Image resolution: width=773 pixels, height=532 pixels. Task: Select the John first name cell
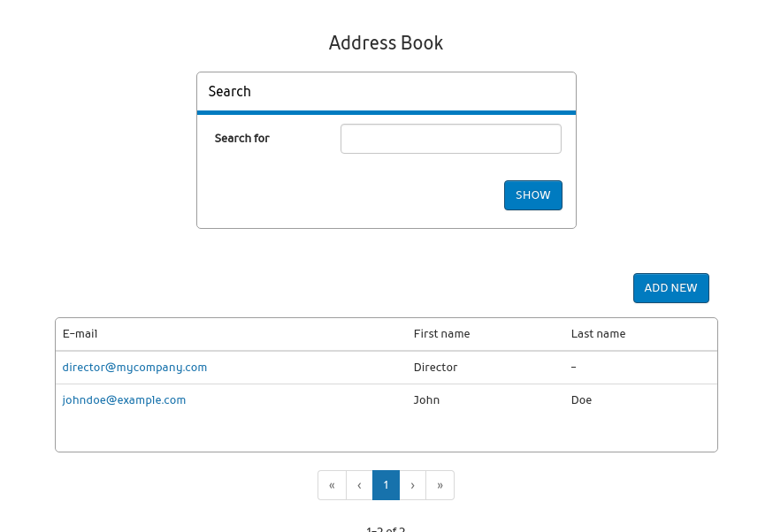(x=426, y=400)
